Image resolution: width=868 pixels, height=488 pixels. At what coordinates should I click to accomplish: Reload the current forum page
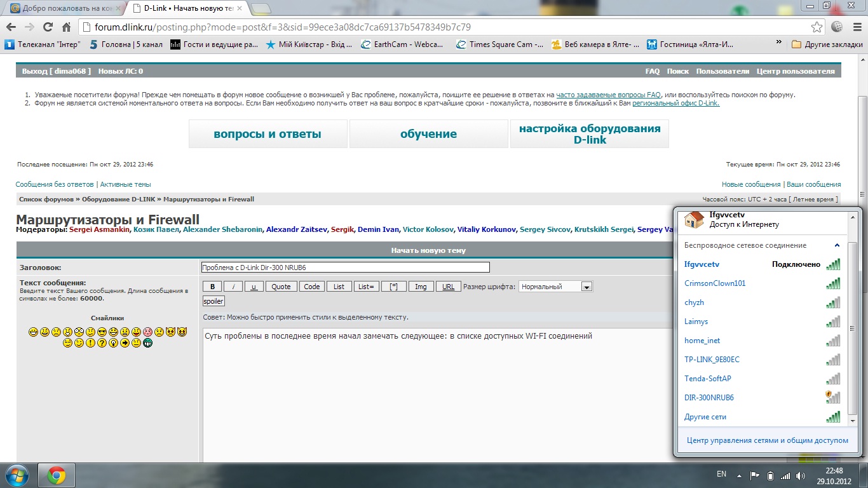(48, 27)
